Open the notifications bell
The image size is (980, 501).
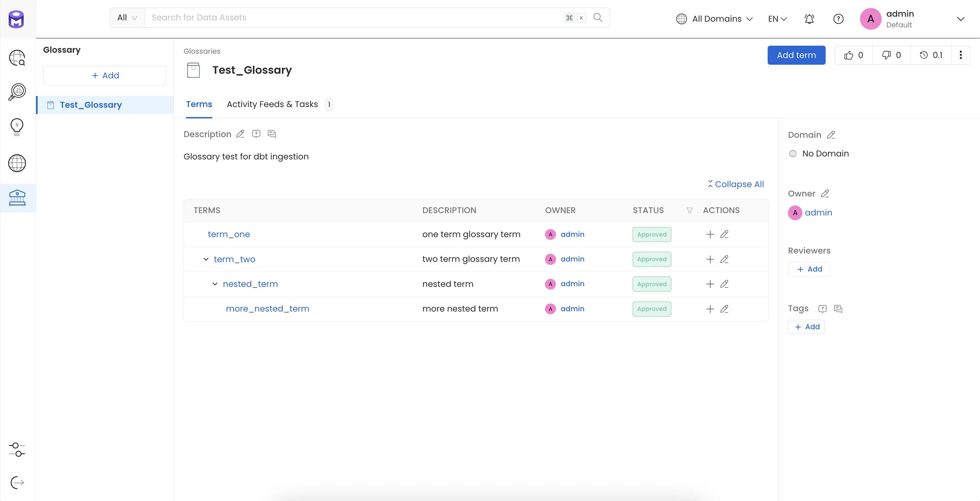click(809, 19)
